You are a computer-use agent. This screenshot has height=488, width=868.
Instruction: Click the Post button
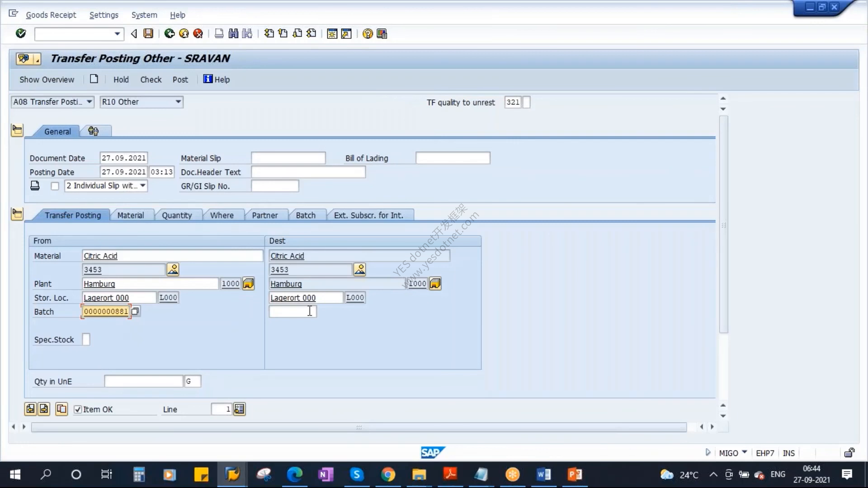pos(180,80)
